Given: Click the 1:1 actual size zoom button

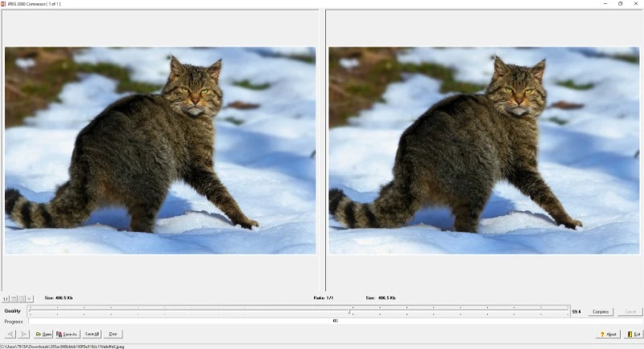Looking at the screenshot, I should pos(5,298).
